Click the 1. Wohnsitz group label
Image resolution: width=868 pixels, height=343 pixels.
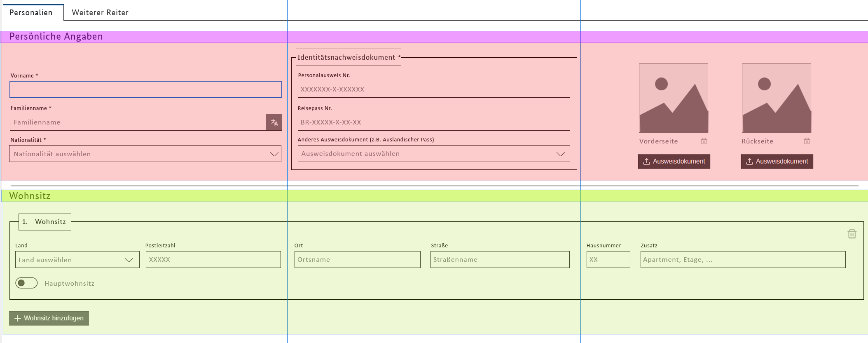click(x=45, y=222)
